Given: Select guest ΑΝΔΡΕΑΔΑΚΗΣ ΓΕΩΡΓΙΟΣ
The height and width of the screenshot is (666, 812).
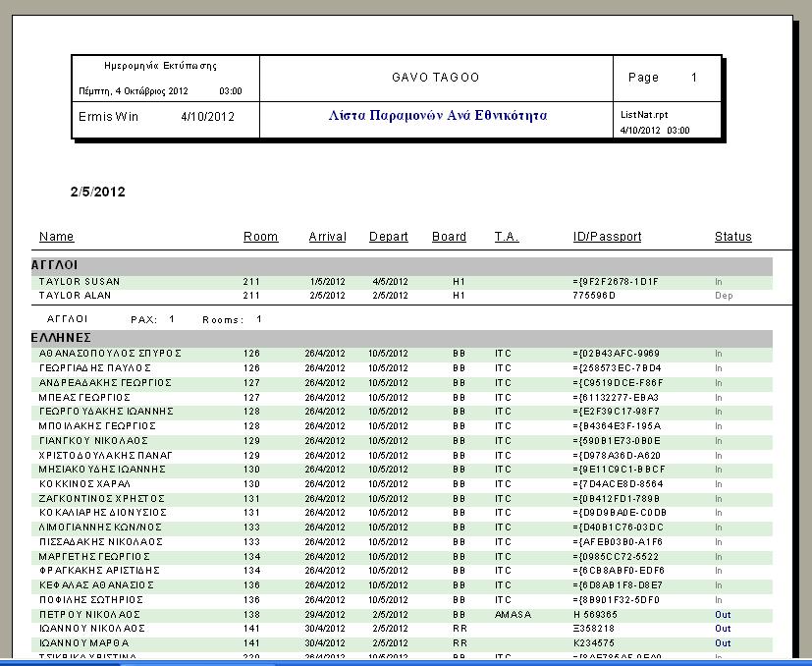Looking at the screenshot, I should coord(105,383).
